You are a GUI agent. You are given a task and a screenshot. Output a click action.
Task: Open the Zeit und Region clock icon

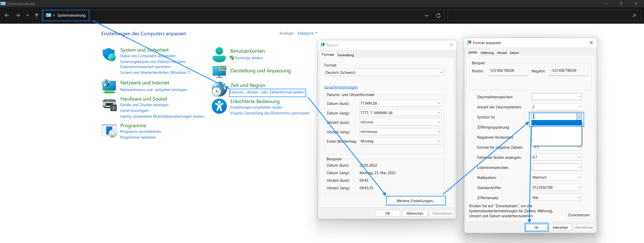click(219, 89)
